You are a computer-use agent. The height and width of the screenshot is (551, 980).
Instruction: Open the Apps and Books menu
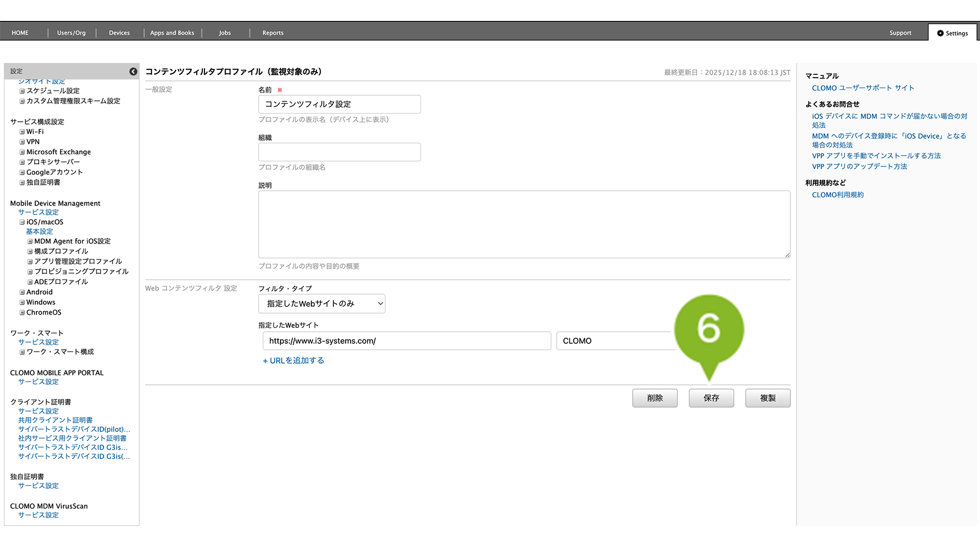click(172, 33)
